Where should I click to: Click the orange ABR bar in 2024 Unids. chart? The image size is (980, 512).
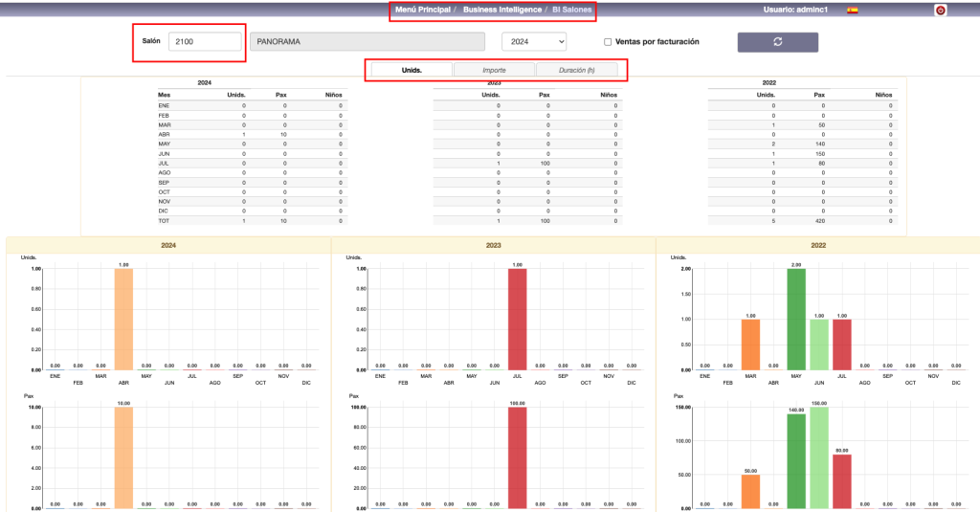(125, 319)
